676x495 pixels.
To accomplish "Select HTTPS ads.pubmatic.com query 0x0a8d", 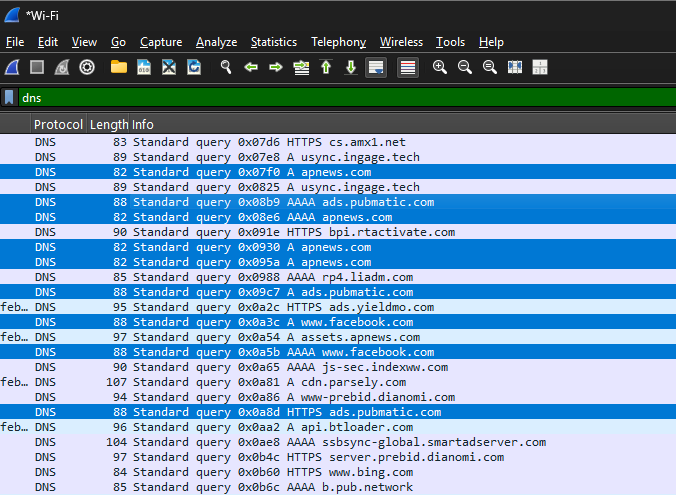I will point(338,412).
